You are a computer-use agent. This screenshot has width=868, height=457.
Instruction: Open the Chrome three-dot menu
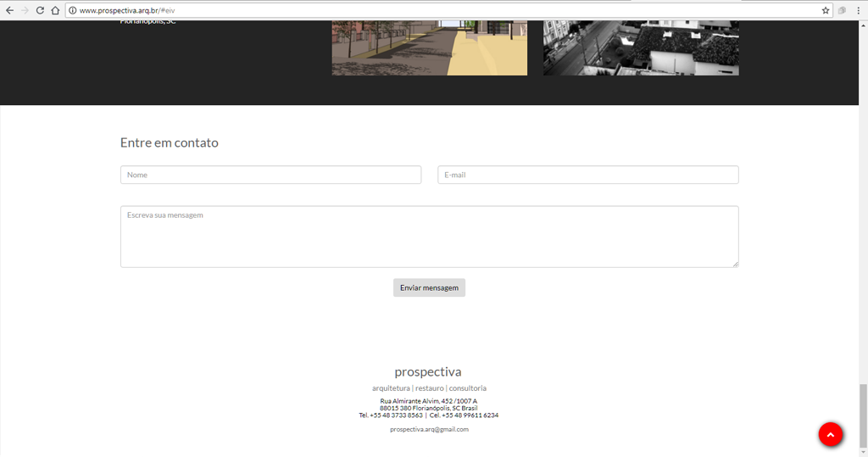pyautogui.click(x=858, y=10)
